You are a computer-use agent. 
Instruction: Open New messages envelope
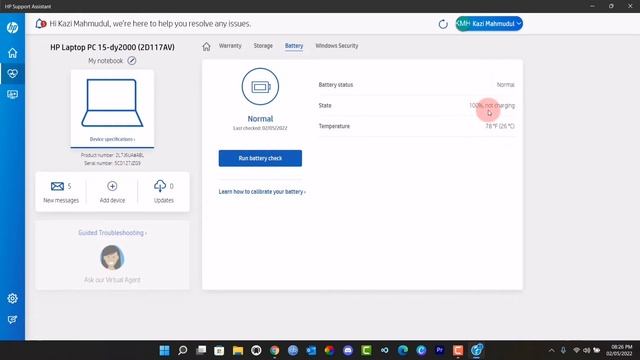click(57, 186)
